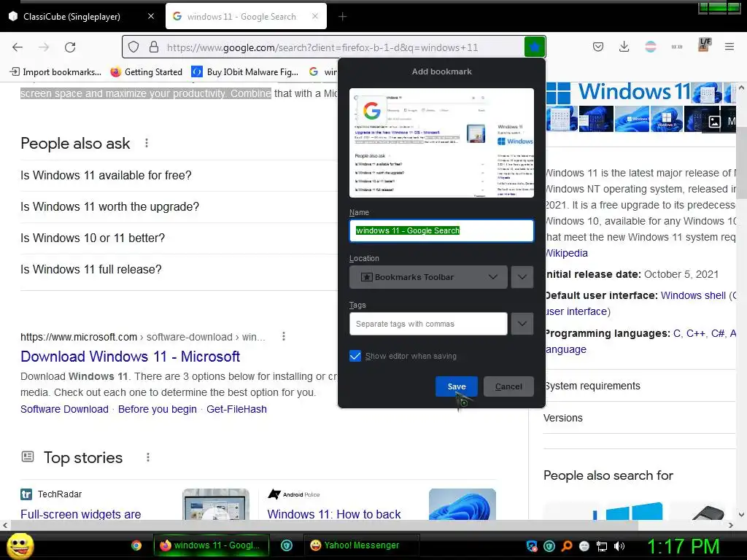View site info via the padlock icon
This screenshot has height=560, width=747.
point(153,47)
